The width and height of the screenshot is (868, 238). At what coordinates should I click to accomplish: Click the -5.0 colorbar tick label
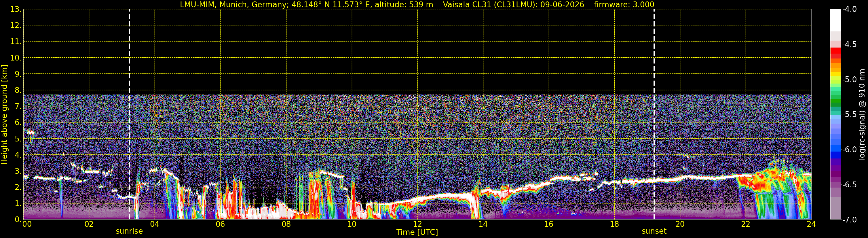point(849,80)
